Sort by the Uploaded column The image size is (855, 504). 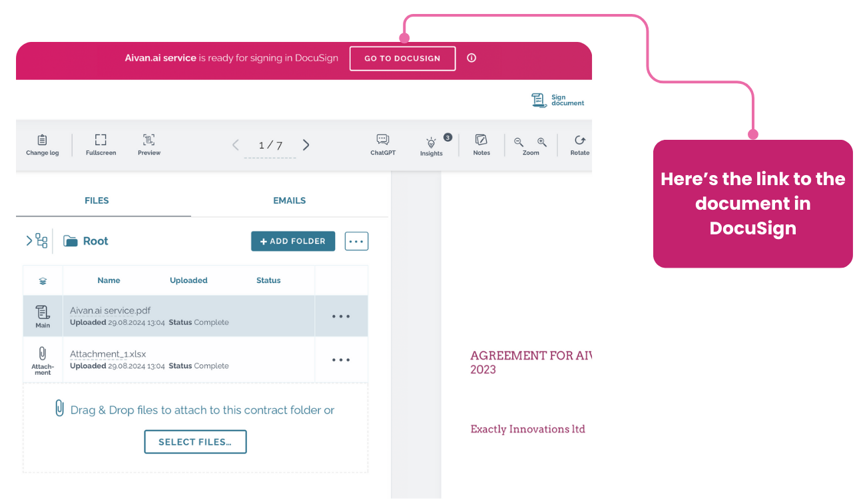188,280
